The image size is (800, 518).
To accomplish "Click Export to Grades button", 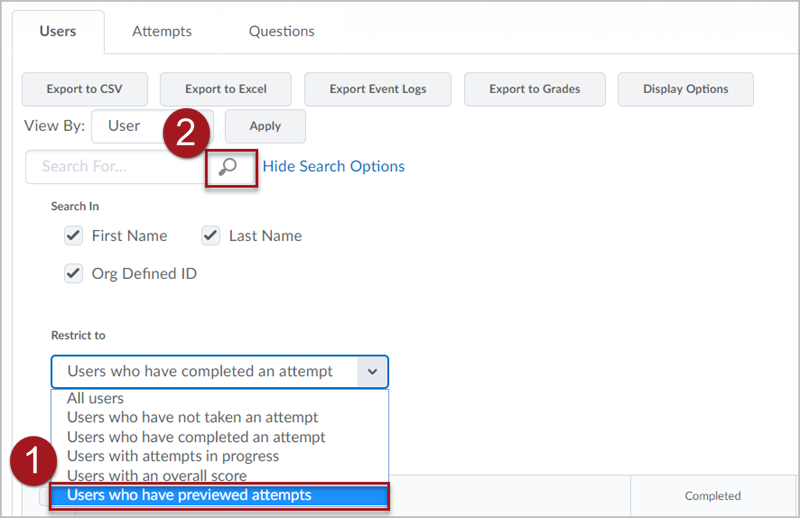I will pyautogui.click(x=535, y=89).
